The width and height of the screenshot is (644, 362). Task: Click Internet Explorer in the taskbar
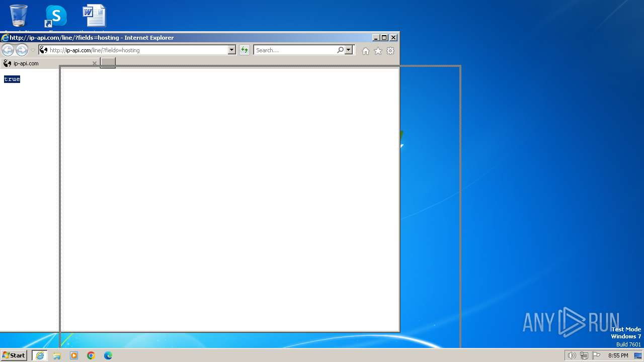coord(40,355)
